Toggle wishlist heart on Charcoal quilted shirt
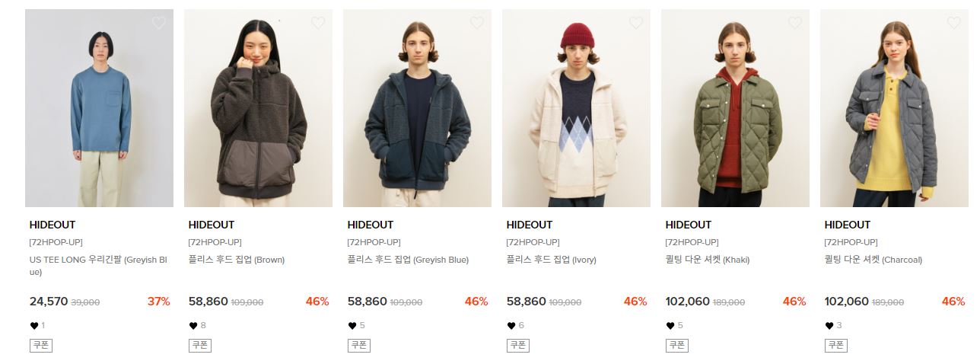 coord(954,23)
